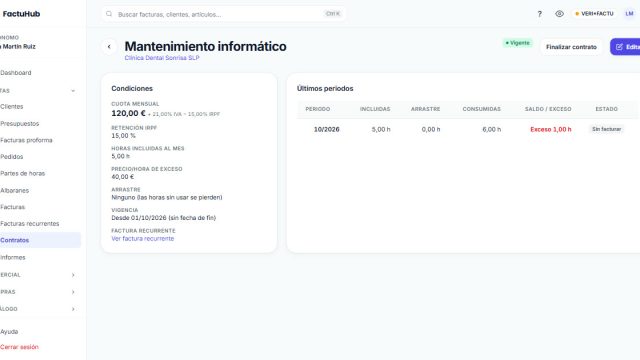The image size is (640, 360).
Task: Open the LM user avatar menu
Action: pyautogui.click(x=629, y=14)
